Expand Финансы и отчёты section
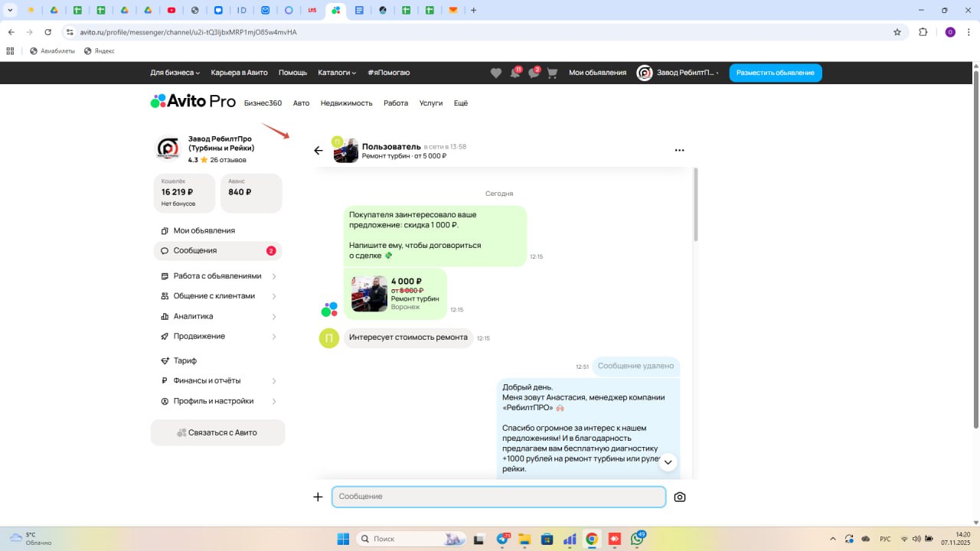Viewport: 980px width, 551px height. [x=217, y=380]
